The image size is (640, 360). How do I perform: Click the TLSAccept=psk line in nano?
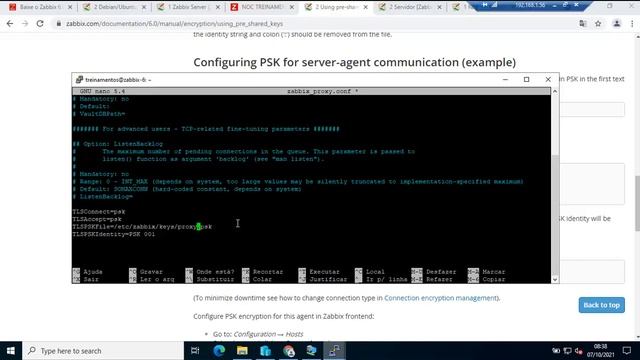[97, 219]
